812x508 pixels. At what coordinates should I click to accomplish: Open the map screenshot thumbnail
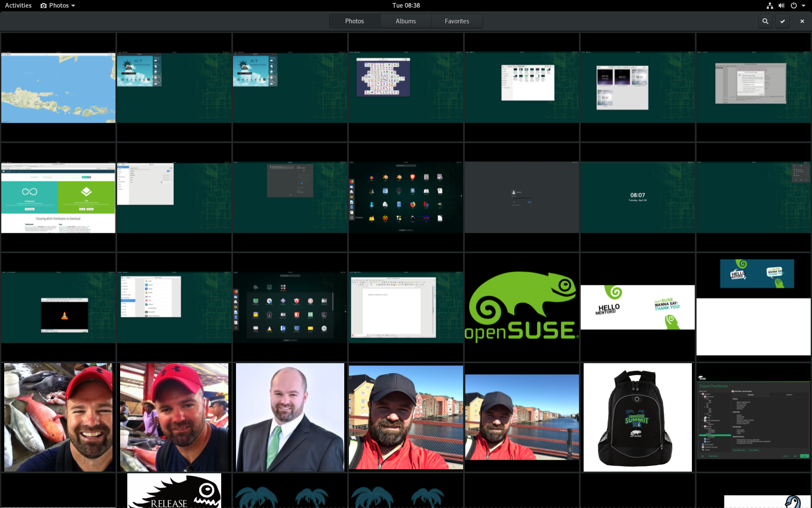[58, 88]
